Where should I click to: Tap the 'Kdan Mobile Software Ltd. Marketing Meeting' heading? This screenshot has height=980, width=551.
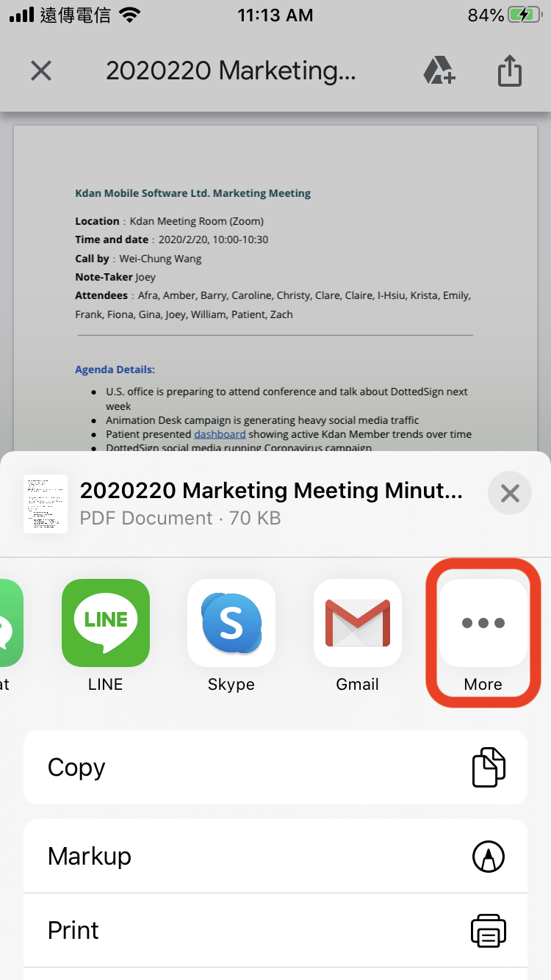coord(193,193)
